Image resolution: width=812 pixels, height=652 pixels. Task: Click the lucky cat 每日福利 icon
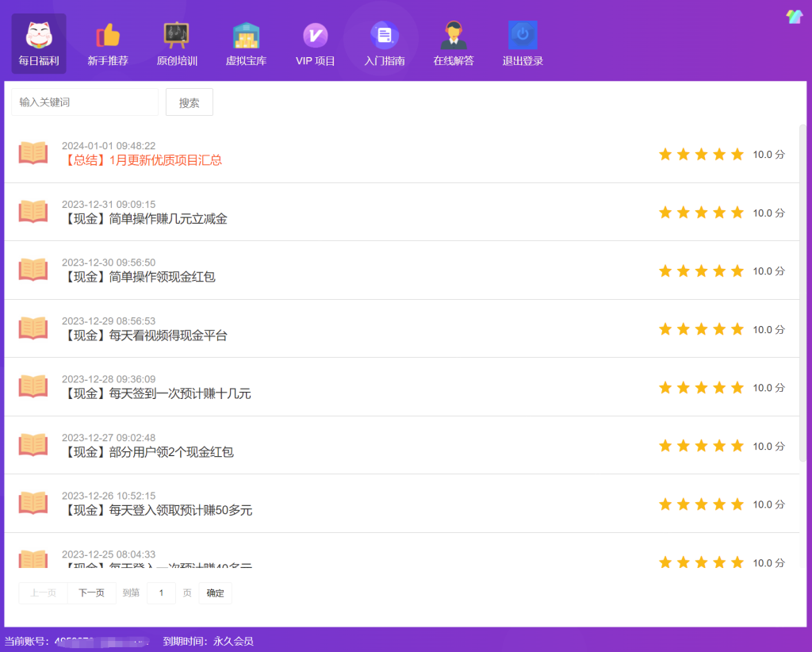click(39, 36)
